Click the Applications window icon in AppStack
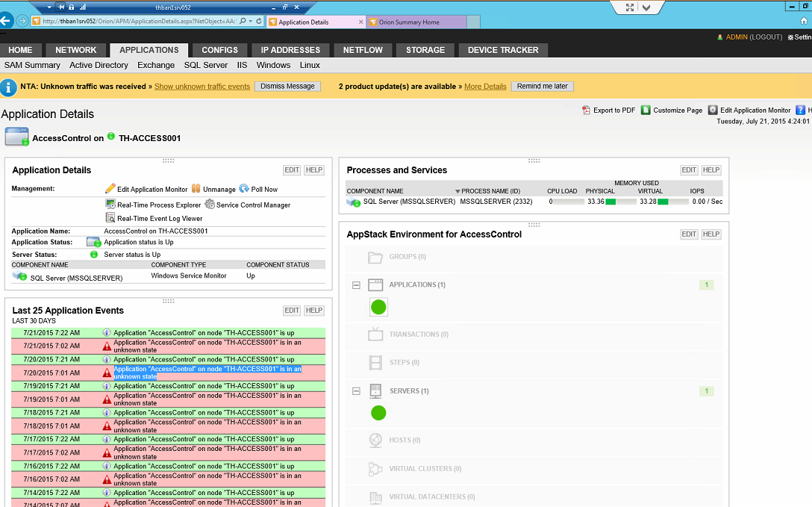The image size is (812, 507). click(x=375, y=284)
